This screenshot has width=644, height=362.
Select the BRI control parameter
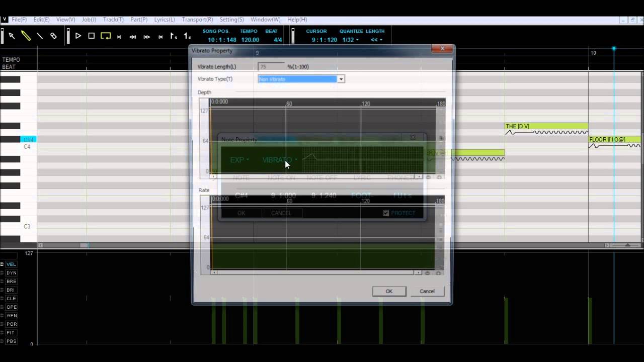[11, 290]
